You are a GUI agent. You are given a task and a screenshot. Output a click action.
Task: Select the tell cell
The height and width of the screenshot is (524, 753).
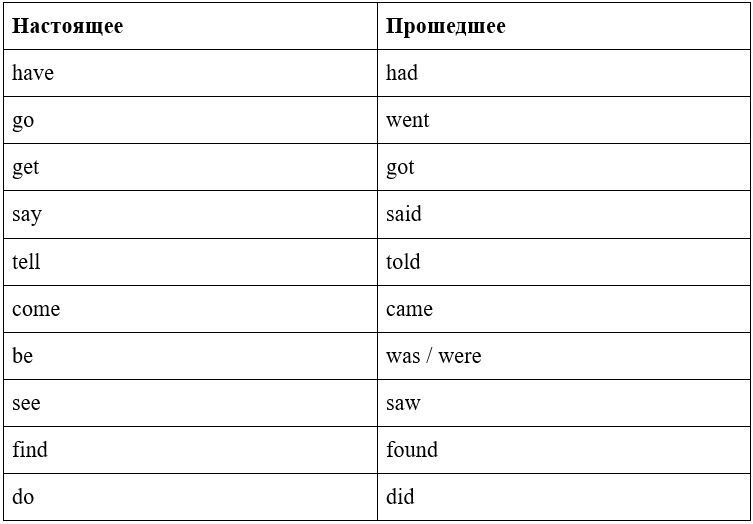(190, 261)
